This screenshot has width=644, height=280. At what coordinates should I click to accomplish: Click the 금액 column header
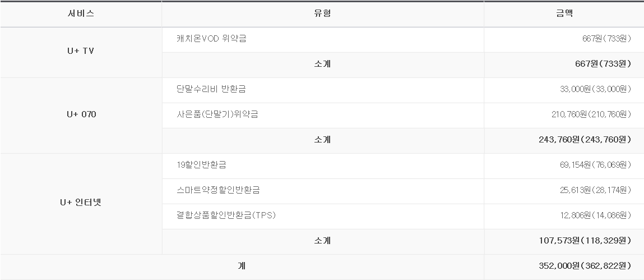(564, 13)
